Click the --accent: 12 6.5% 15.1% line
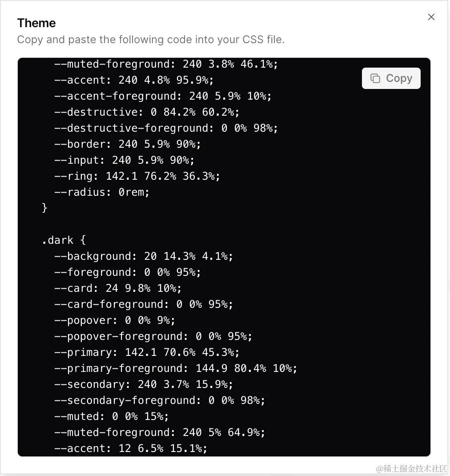450x476 pixels. 131,448
